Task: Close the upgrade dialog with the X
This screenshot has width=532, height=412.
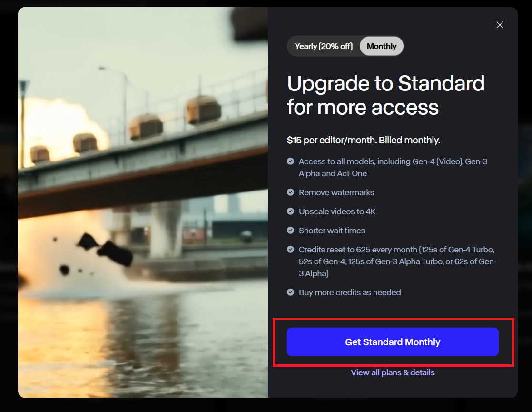Action: pos(500,25)
